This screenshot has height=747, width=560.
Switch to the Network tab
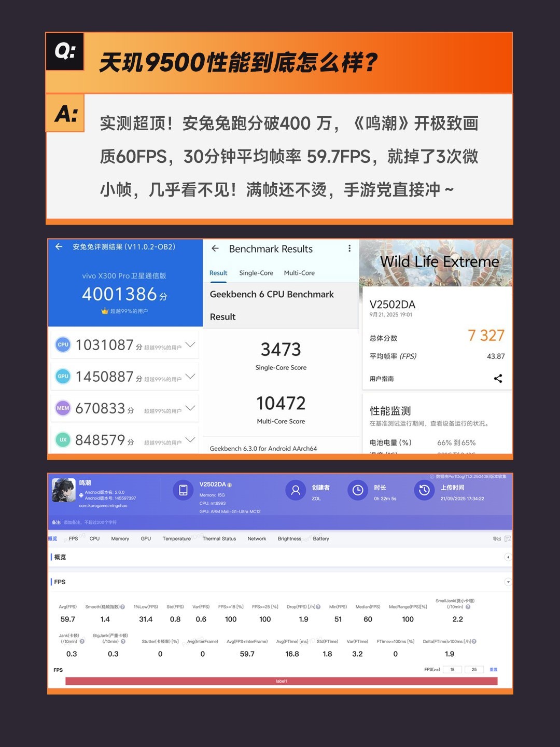(257, 538)
